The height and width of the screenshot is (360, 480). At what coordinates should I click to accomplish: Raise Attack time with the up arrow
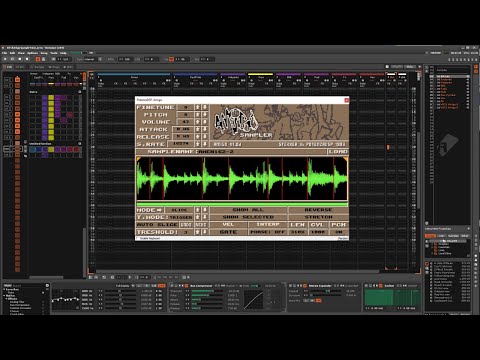pyautogui.click(x=197, y=129)
